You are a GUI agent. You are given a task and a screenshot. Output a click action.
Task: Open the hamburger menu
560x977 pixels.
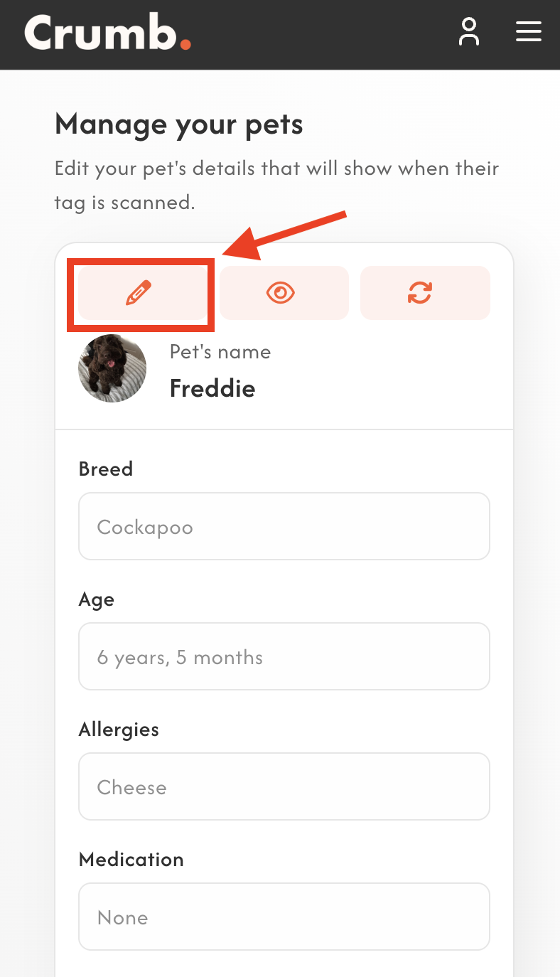528,32
